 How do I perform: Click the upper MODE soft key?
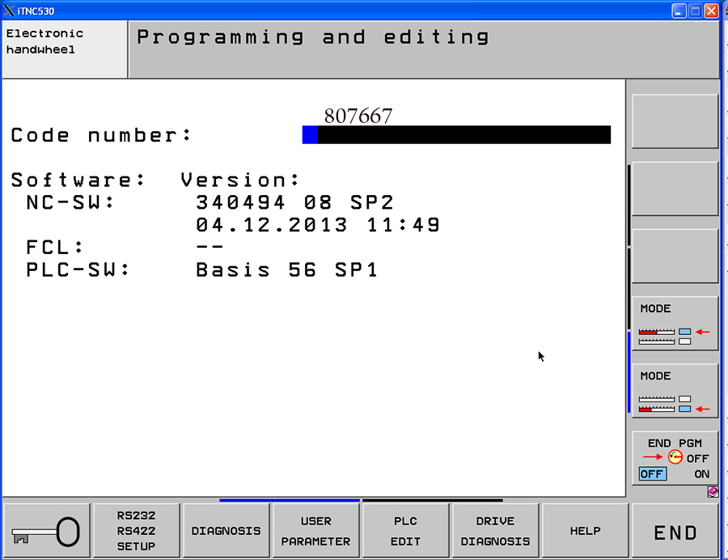675,323
